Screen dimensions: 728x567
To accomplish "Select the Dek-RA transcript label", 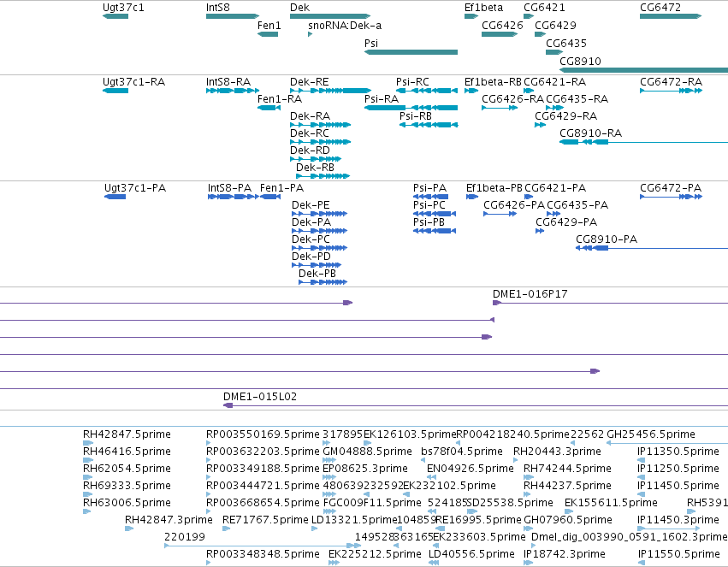I will [311, 116].
